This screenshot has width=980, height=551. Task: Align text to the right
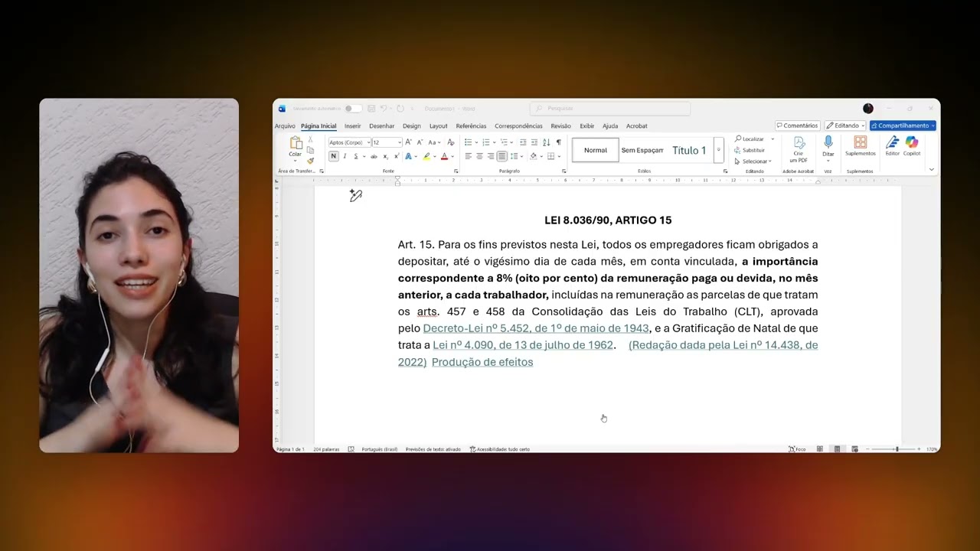(491, 156)
